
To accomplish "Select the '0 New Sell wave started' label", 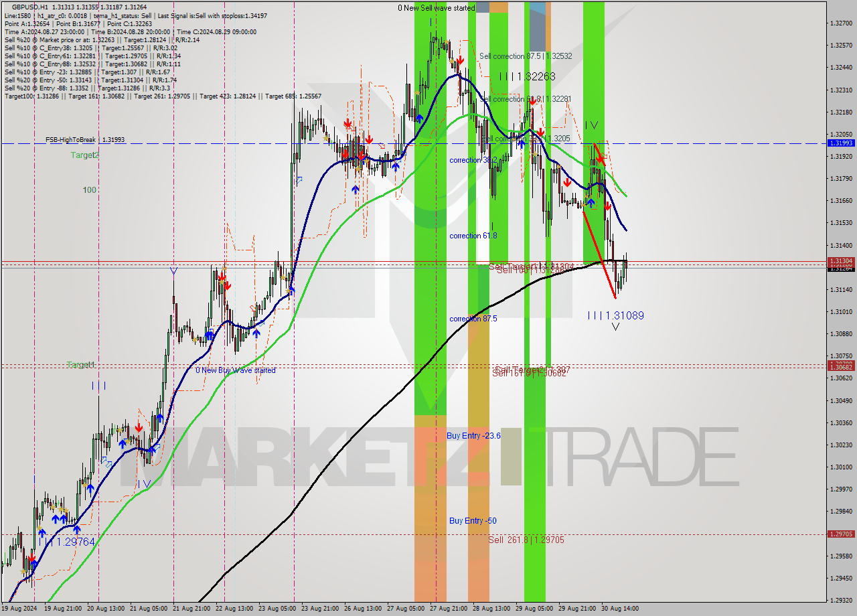I will [437, 8].
